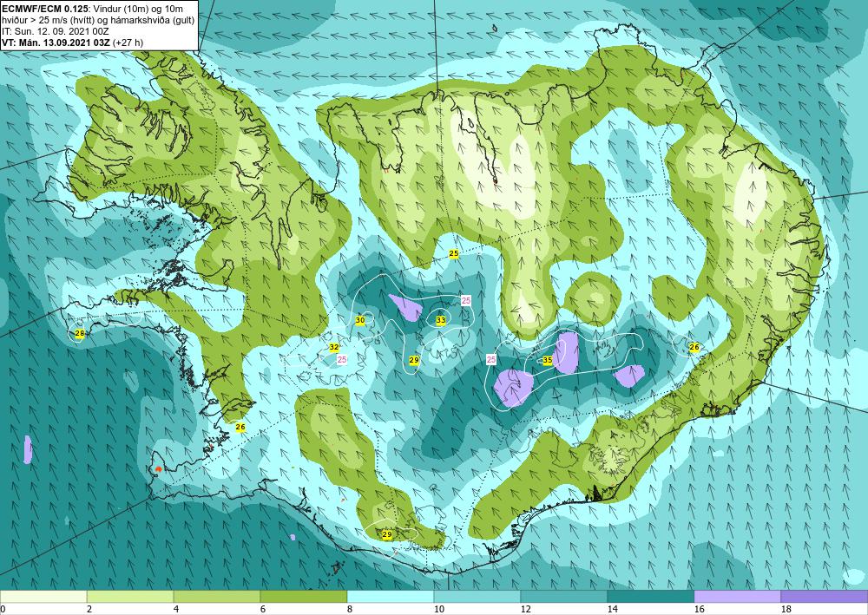Click the legend value 6
Image resolution: width=868 pixels, height=615 pixels.
click(262, 609)
